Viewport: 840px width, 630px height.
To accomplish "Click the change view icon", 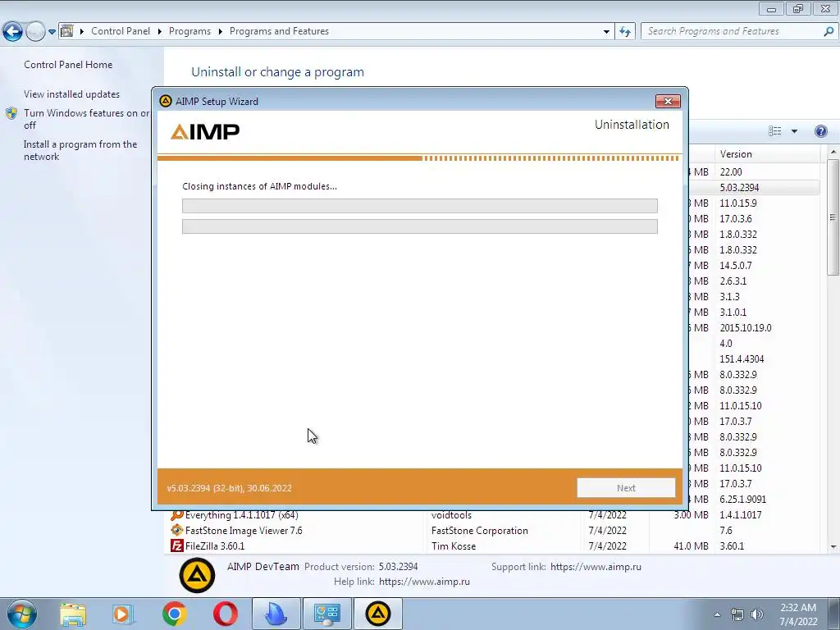I will tap(774, 131).
